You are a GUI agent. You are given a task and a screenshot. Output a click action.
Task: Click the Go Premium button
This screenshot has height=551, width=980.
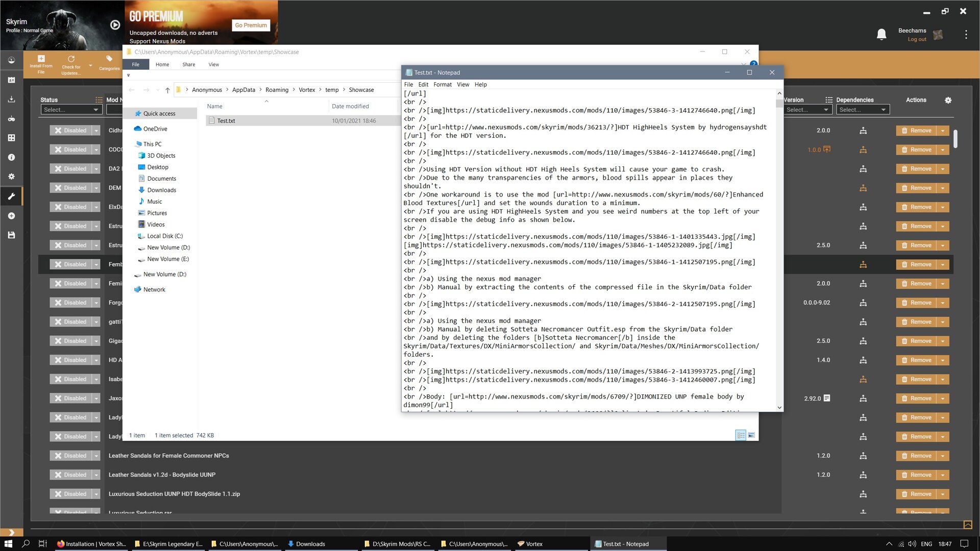point(251,26)
